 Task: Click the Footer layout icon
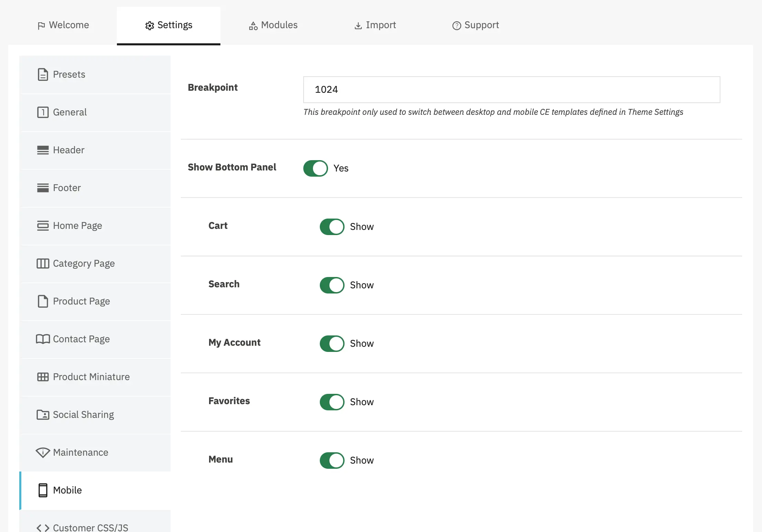[43, 188]
